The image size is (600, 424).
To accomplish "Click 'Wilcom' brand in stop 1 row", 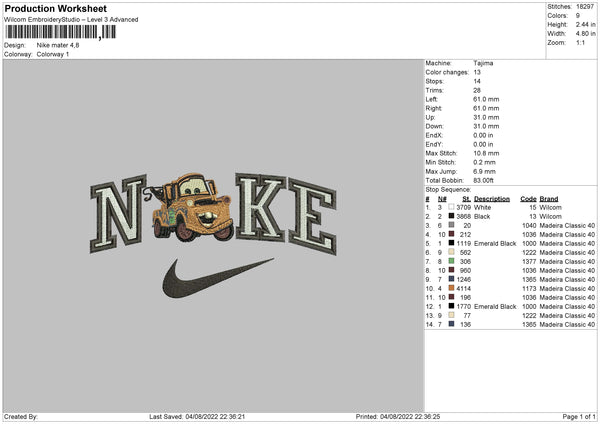I will 551,207.
